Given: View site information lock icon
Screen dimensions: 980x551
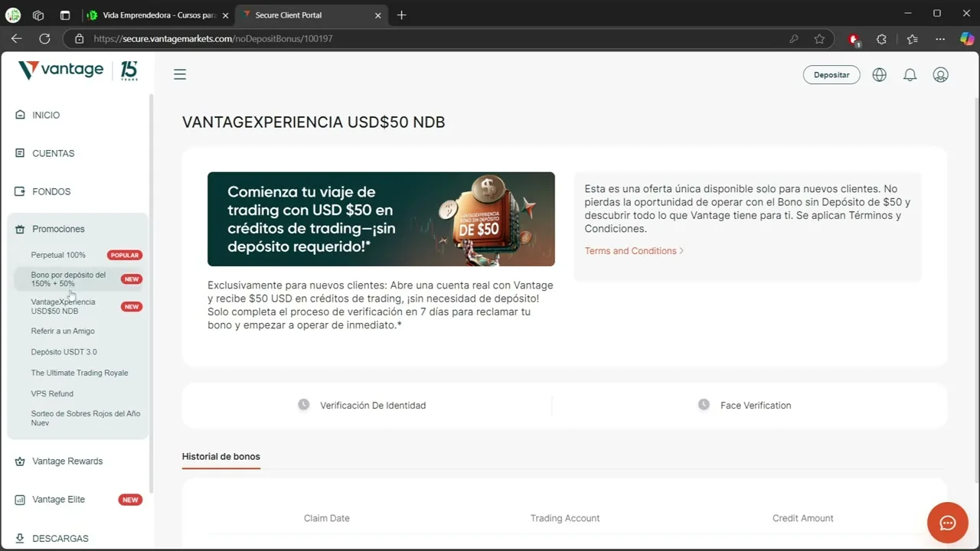Looking at the screenshot, I should click(79, 38).
